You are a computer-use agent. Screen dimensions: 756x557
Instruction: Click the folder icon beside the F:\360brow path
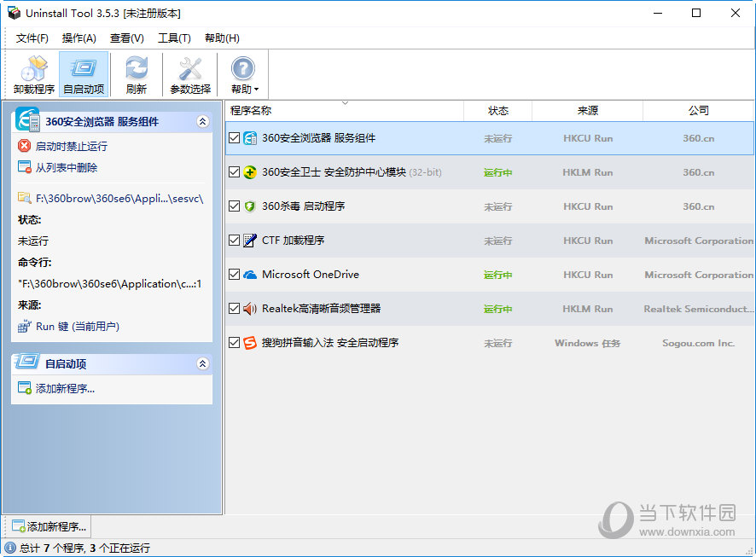[x=24, y=198]
